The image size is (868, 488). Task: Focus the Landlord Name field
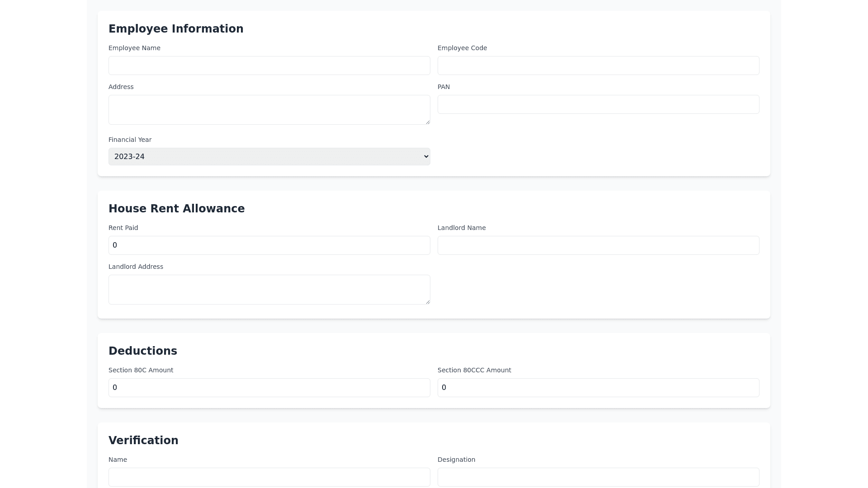pos(598,245)
